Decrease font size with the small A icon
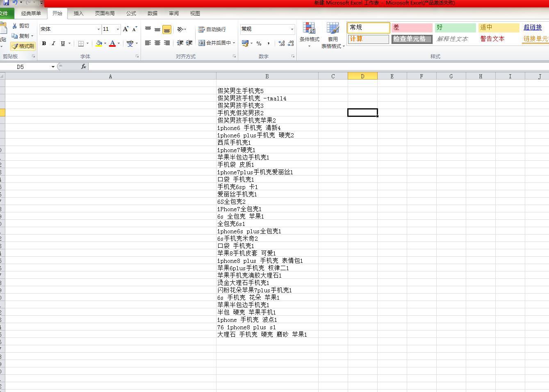This screenshot has height=392, width=549. (x=134, y=29)
